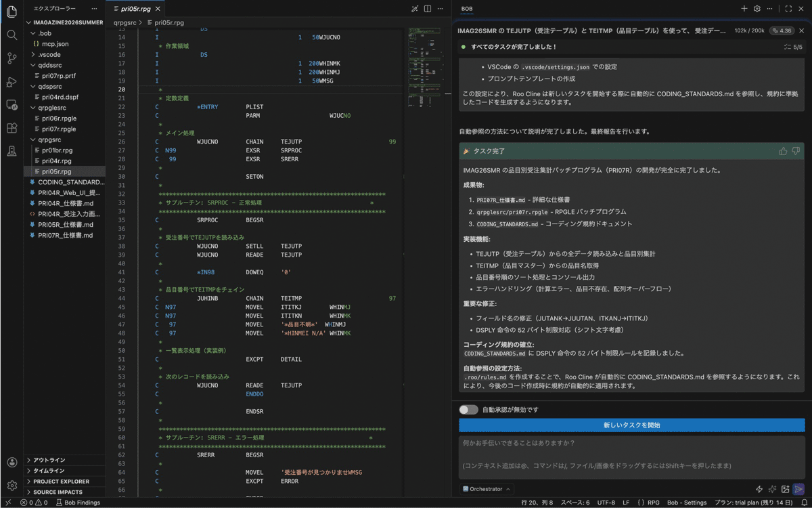The image size is (812, 508).
Task: Open Bob - Settings in status bar
Action: click(687, 503)
